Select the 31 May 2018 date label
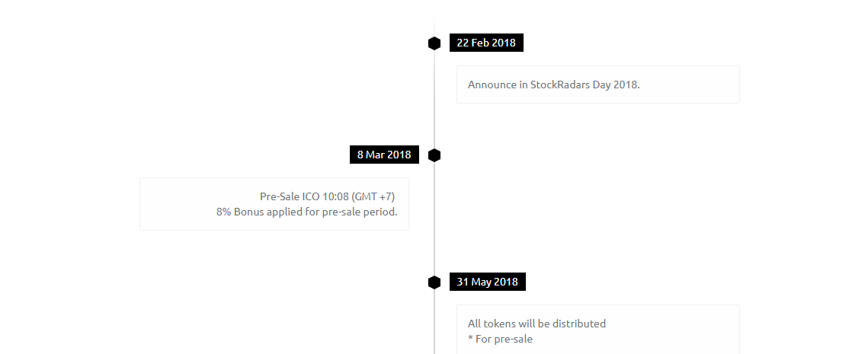 [x=487, y=282]
